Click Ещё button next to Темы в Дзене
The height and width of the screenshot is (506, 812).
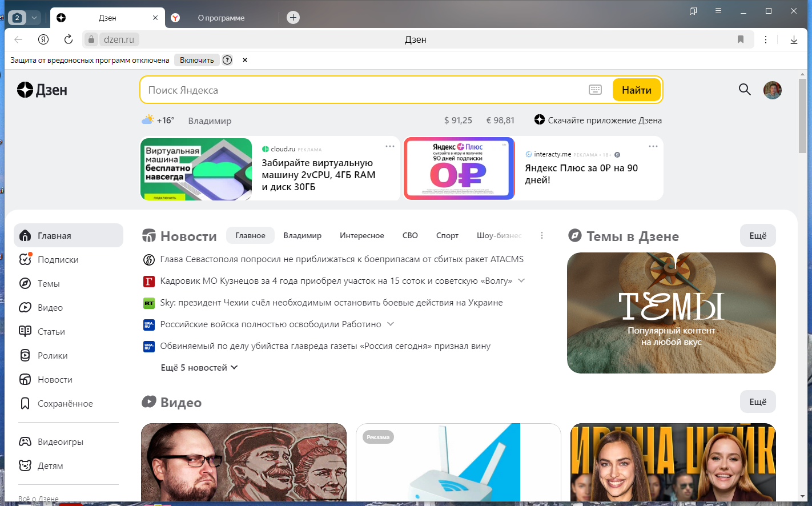(x=758, y=235)
